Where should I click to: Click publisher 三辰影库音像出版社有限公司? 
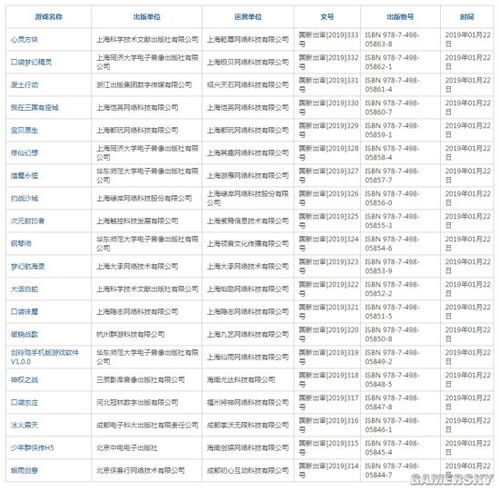(x=141, y=380)
